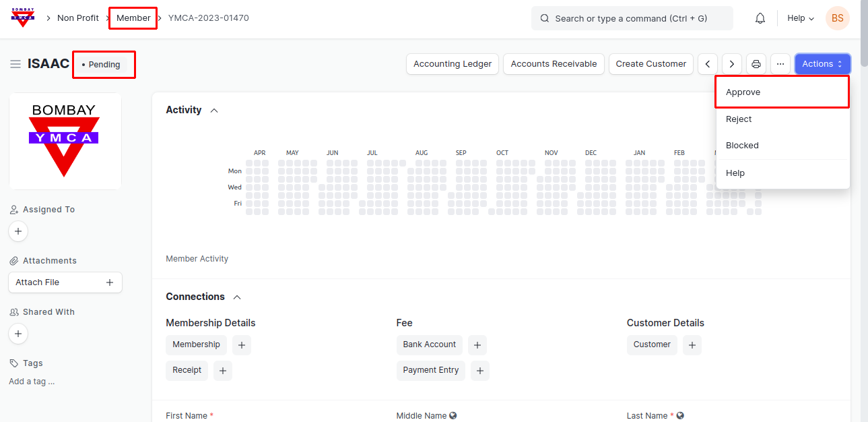Click the Create Customer button
The width and height of the screenshot is (868, 422).
(650, 64)
